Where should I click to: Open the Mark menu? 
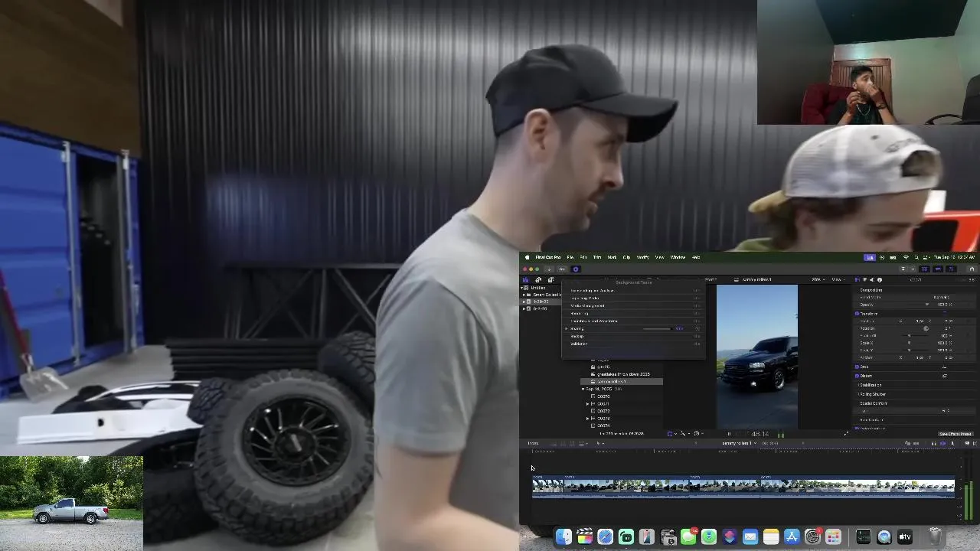click(x=612, y=257)
